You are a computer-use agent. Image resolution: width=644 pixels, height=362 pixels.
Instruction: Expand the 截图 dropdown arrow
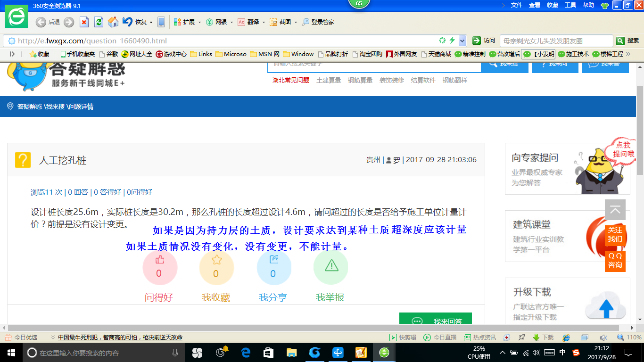(296, 22)
